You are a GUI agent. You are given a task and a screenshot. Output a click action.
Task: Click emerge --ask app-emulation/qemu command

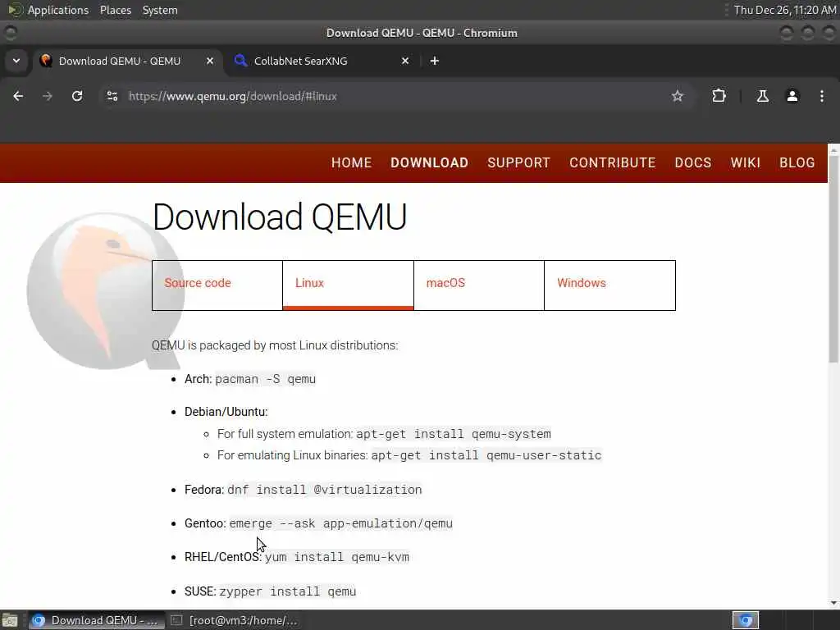pyautogui.click(x=340, y=523)
